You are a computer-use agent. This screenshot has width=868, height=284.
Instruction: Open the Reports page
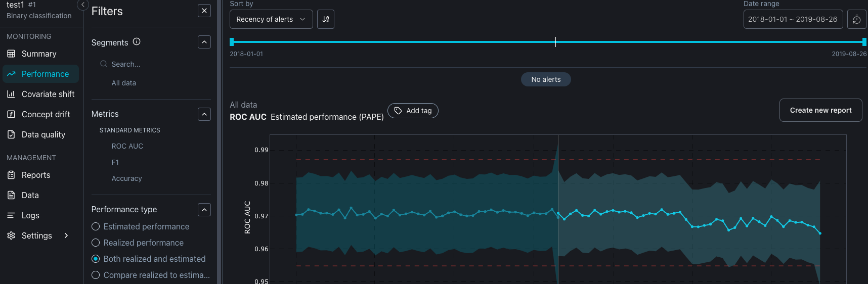click(x=36, y=175)
